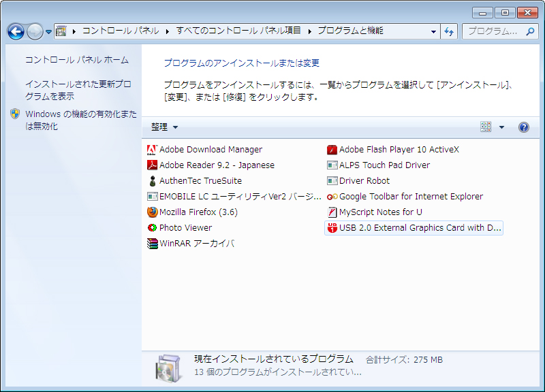The width and height of the screenshot is (545, 392).
Task: Click the MyScript Notes icon
Action: pyautogui.click(x=332, y=212)
